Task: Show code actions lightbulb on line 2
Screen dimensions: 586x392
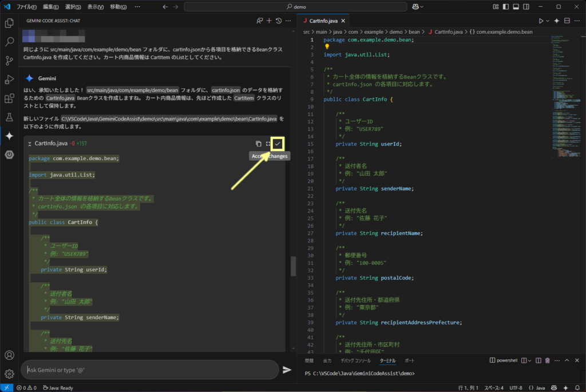Action: click(x=327, y=47)
